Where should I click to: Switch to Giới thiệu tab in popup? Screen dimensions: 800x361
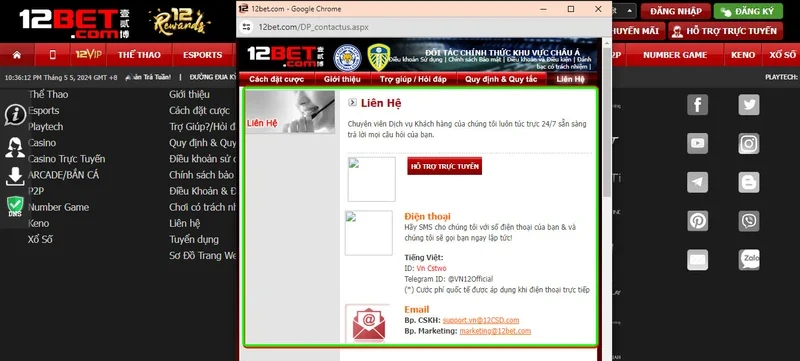click(342, 79)
